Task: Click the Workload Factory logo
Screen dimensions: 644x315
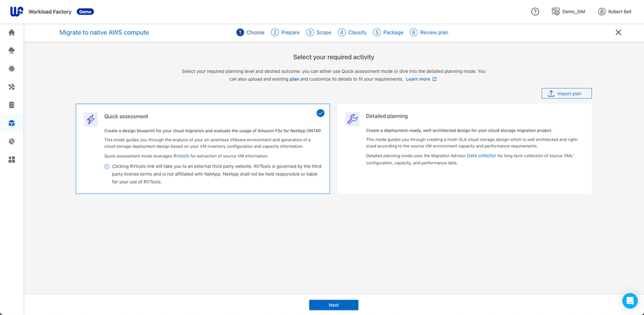Action: click(x=17, y=12)
